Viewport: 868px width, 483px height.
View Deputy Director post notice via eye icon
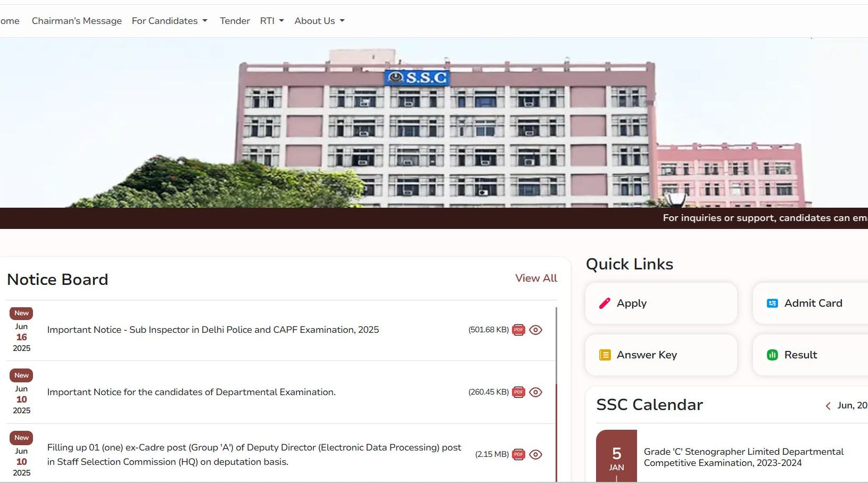pyautogui.click(x=536, y=454)
